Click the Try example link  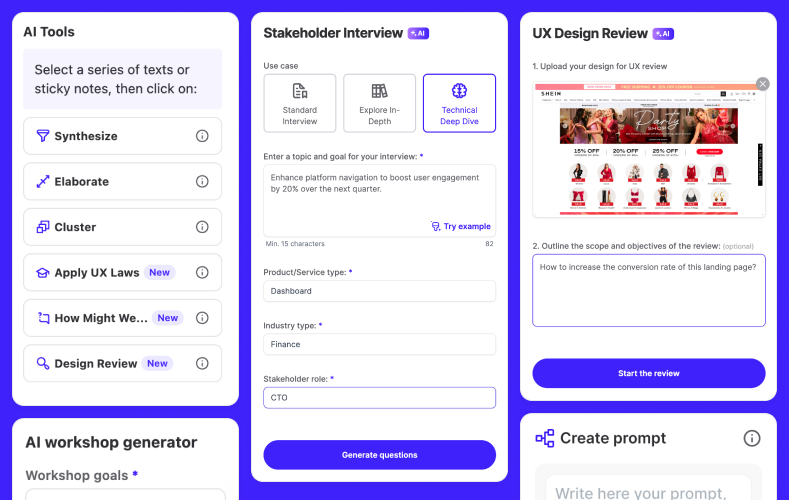pos(461,226)
